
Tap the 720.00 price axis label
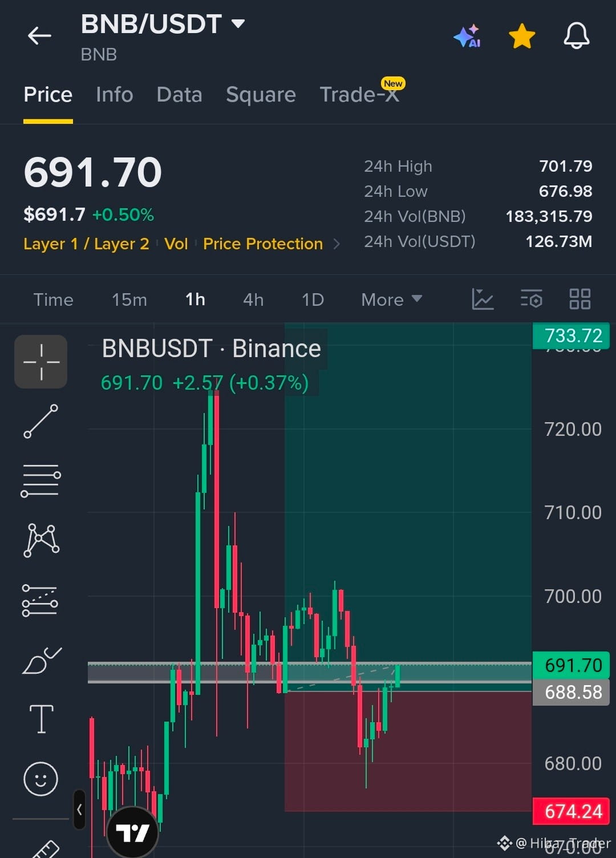tap(573, 429)
